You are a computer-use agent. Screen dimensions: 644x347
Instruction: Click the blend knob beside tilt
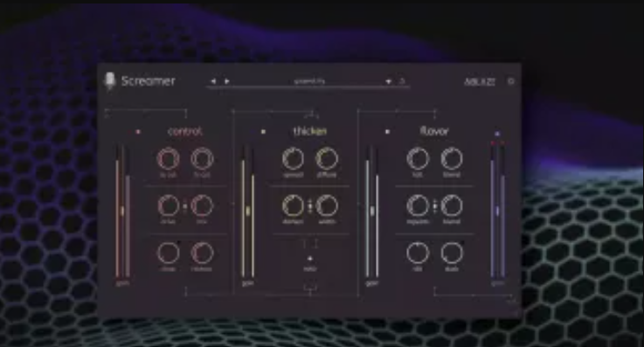452,159
